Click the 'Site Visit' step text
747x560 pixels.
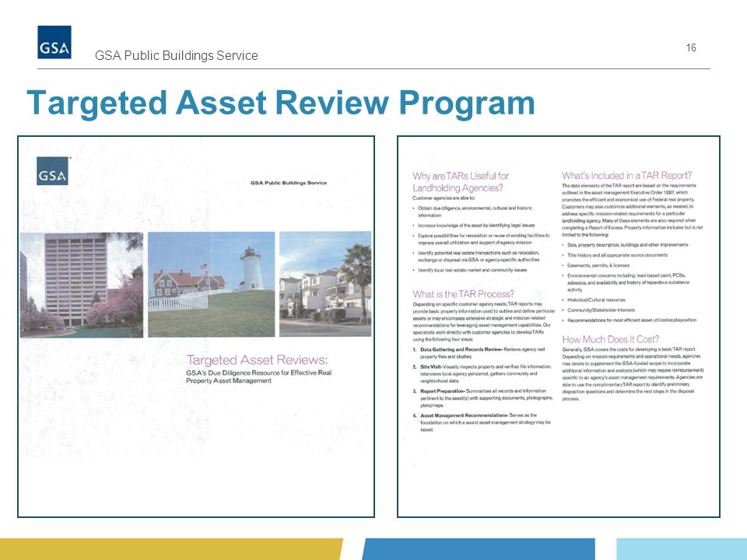(482, 374)
